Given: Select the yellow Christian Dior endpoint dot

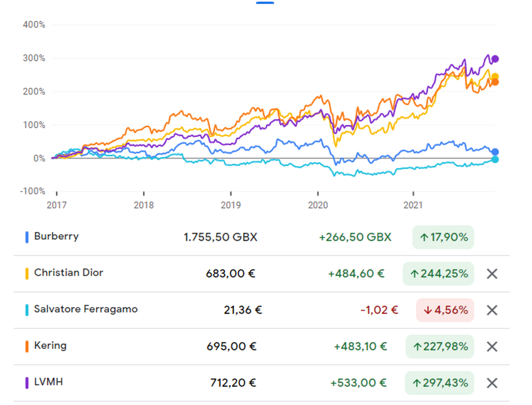Looking at the screenshot, I should [495, 76].
